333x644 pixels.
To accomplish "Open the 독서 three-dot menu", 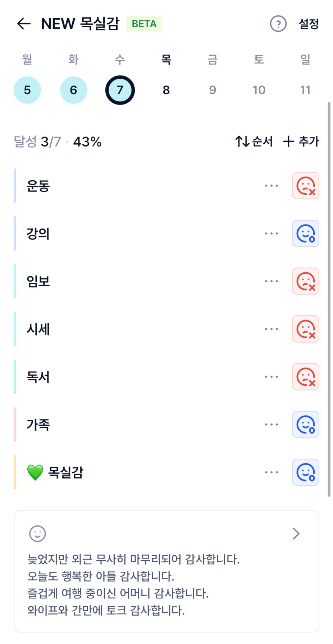I will [x=271, y=377].
